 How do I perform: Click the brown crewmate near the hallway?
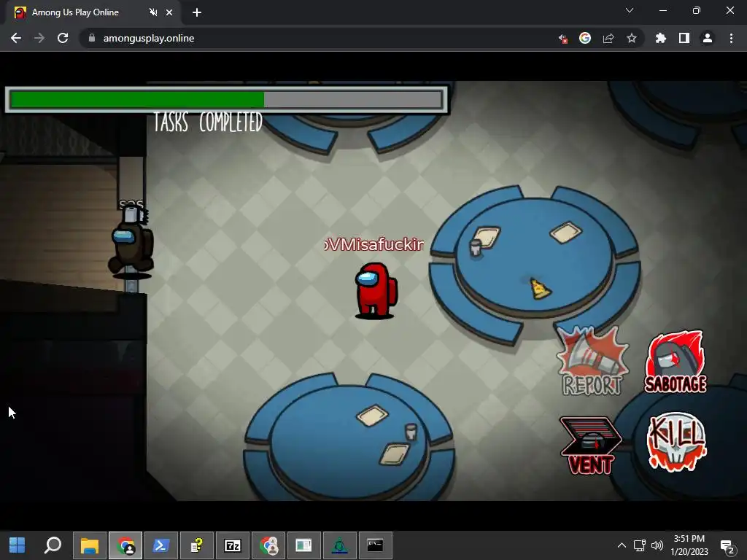131,243
